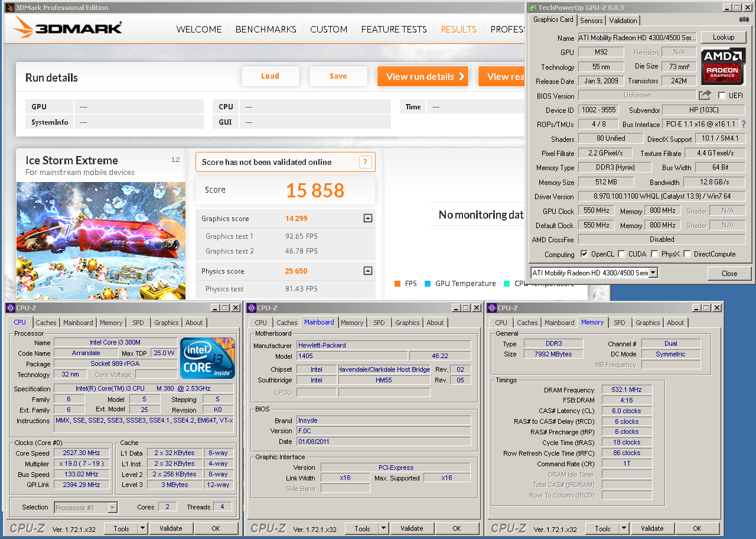Open the Caches tab in the CPU-tab CPU-Z window
Viewport: 756px width, 539px height.
[46, 323]
